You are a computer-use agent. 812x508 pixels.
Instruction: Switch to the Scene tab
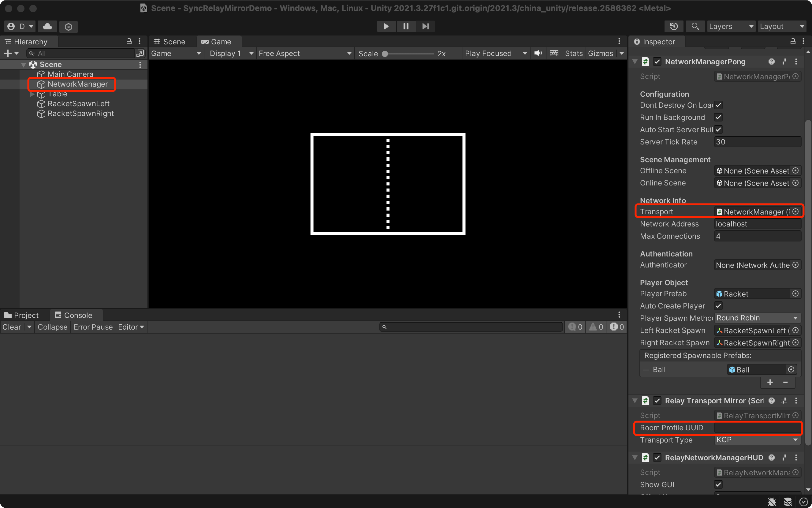click(x=170, y=42)
